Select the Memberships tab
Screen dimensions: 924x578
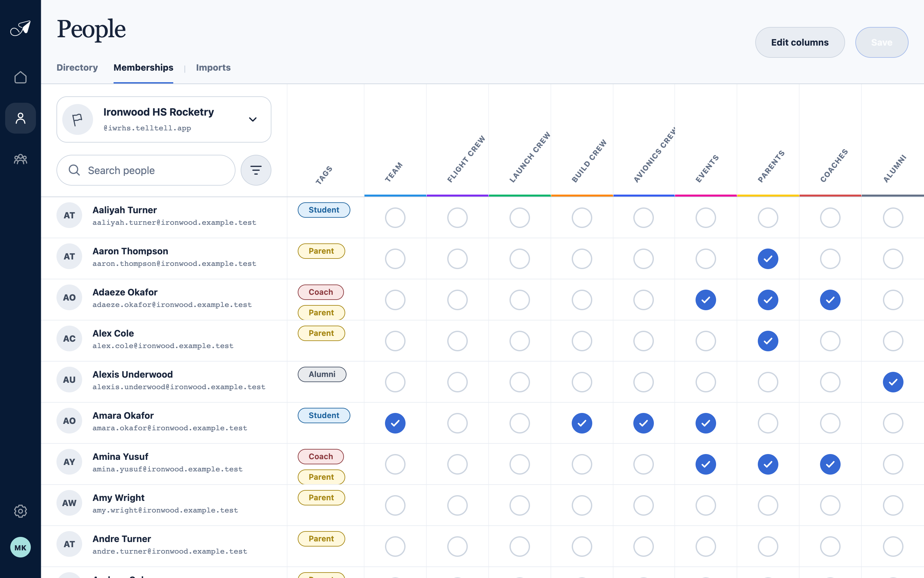pos(143,68)
